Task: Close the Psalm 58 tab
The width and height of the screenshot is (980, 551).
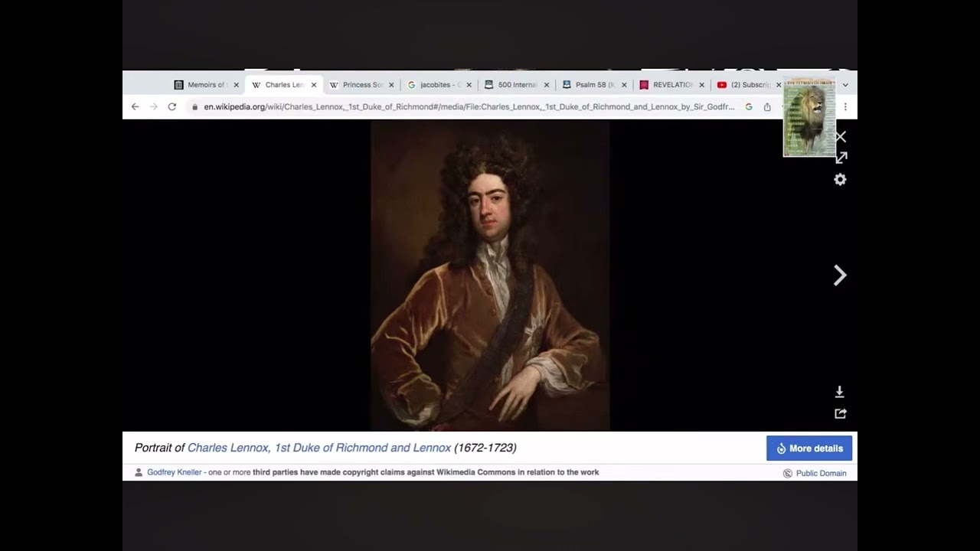Action: 624,85
